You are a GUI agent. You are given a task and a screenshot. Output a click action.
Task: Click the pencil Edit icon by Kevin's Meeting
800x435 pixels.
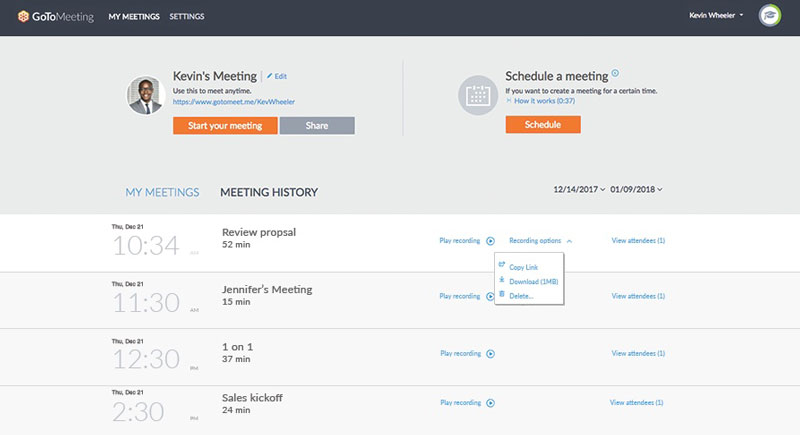click(x=270, y=76)
